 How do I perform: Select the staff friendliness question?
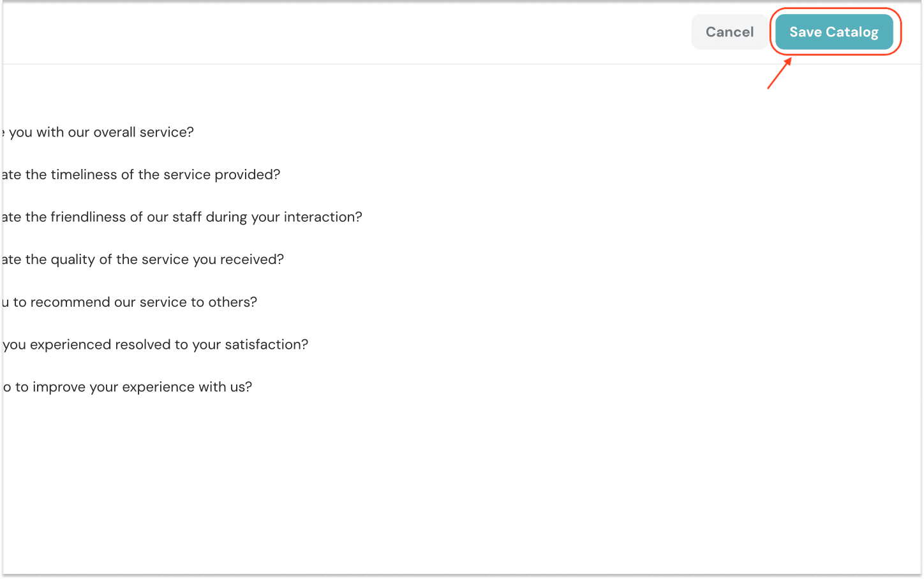183,217
